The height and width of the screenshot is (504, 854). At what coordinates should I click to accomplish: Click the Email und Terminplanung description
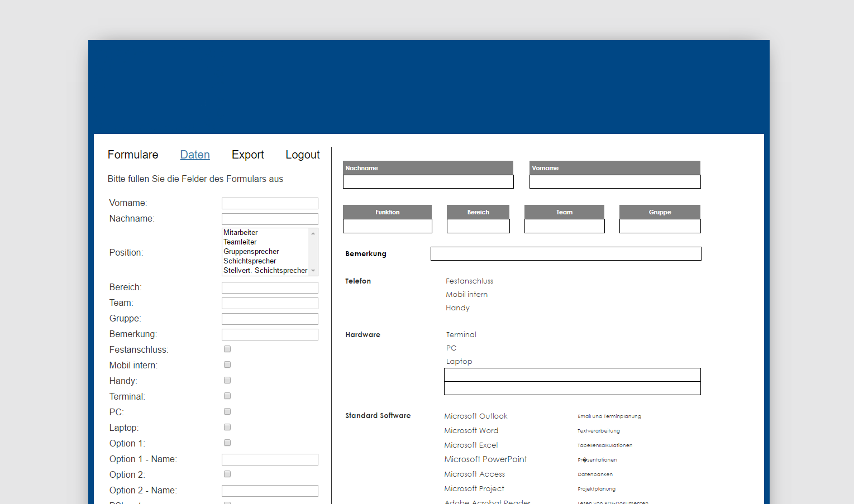[609, 416]
